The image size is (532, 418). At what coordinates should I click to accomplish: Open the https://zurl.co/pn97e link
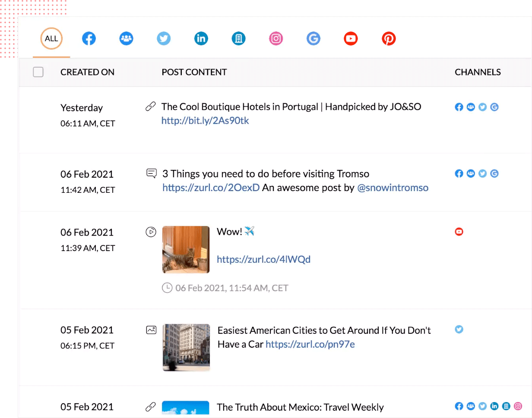pos(310,344)
